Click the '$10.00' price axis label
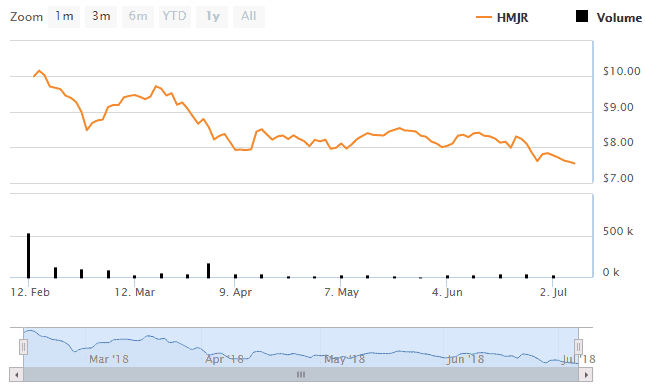 [622, 71]
